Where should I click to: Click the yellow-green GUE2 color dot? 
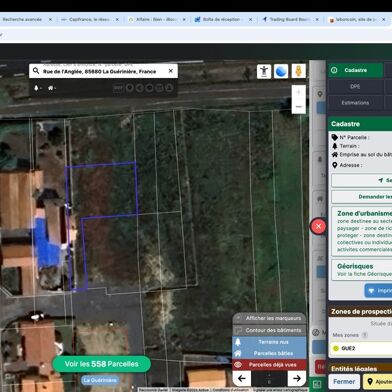pyautogui.click(x=336, y=348)
